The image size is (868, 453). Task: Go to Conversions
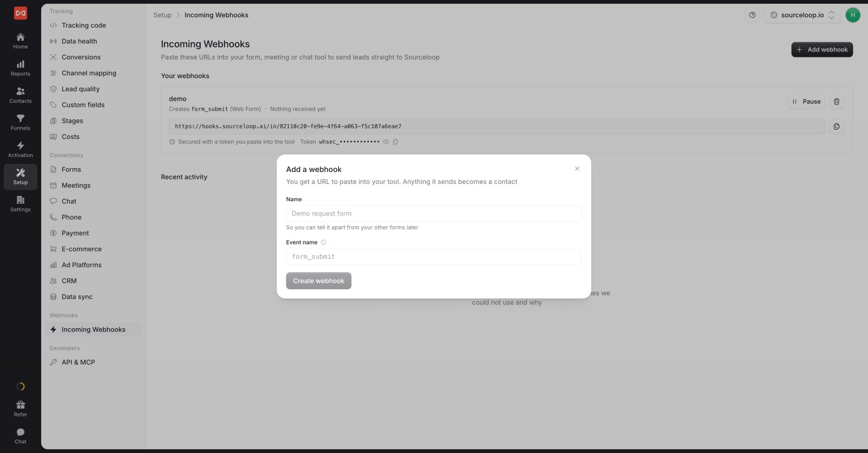[x=93, y=57]
